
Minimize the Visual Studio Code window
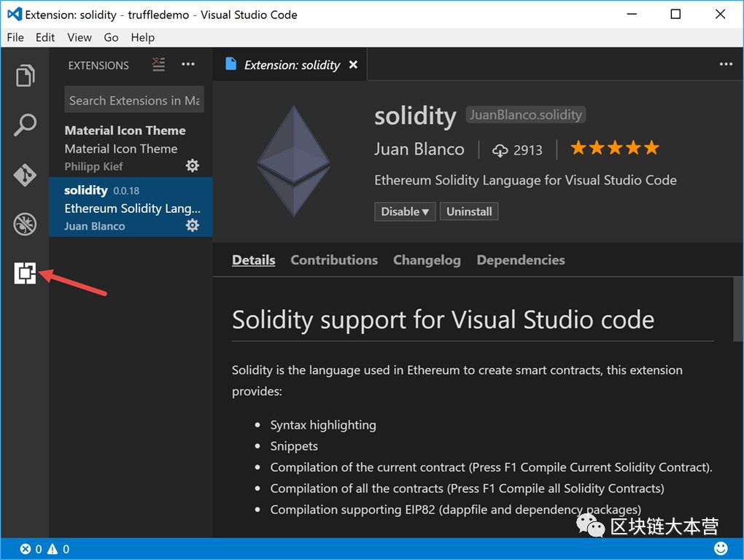[x=632, y=15]
